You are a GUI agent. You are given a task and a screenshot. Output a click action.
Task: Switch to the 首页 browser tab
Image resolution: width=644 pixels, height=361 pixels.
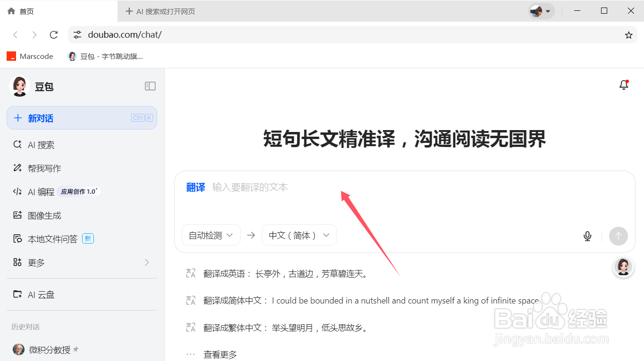59,11
